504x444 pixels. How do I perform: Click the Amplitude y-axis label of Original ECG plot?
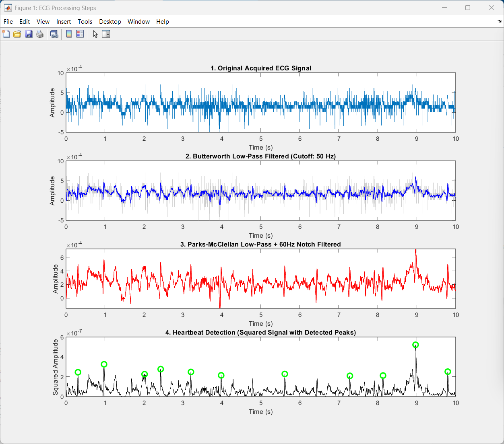click(52, 103)
